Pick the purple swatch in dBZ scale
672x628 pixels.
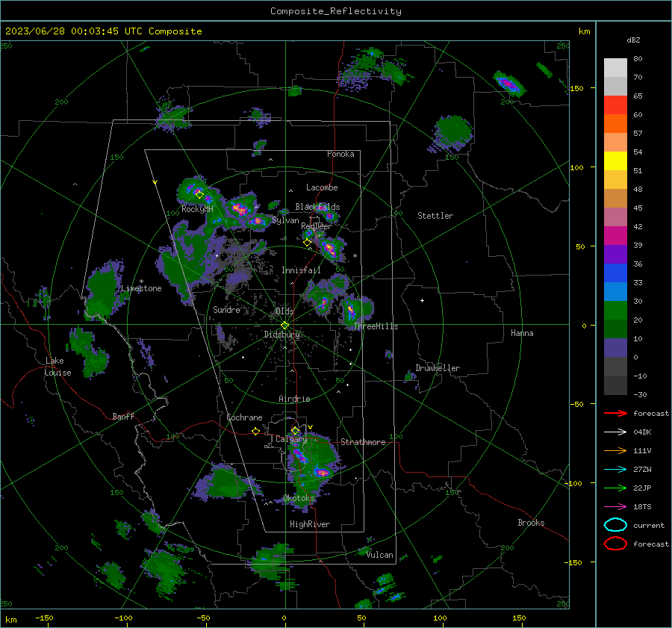point(615,254)
